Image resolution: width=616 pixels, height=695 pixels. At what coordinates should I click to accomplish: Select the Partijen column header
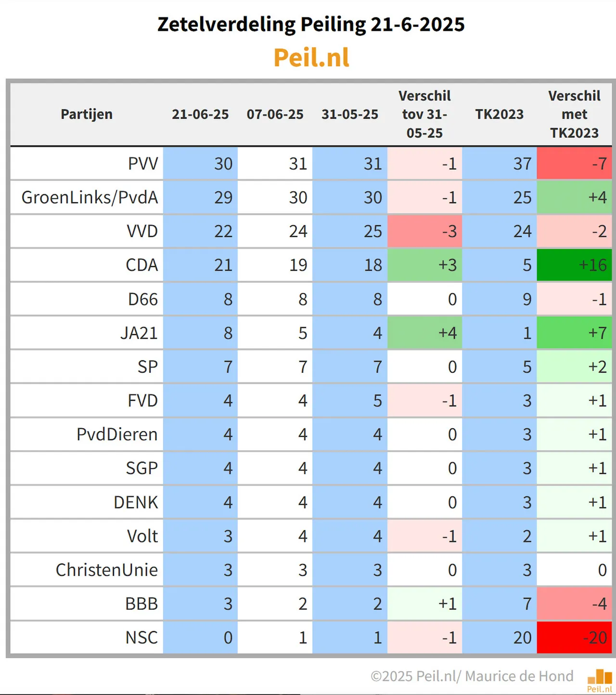click(87, 114)
